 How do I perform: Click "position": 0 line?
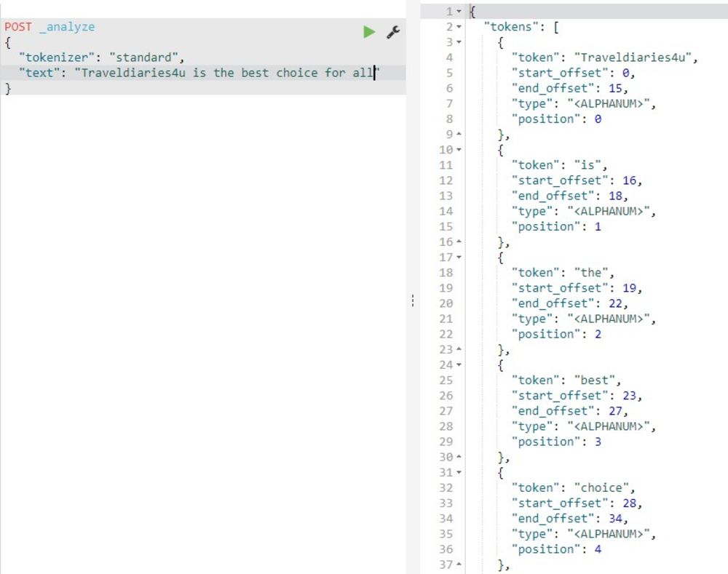(x=557, y=119)
